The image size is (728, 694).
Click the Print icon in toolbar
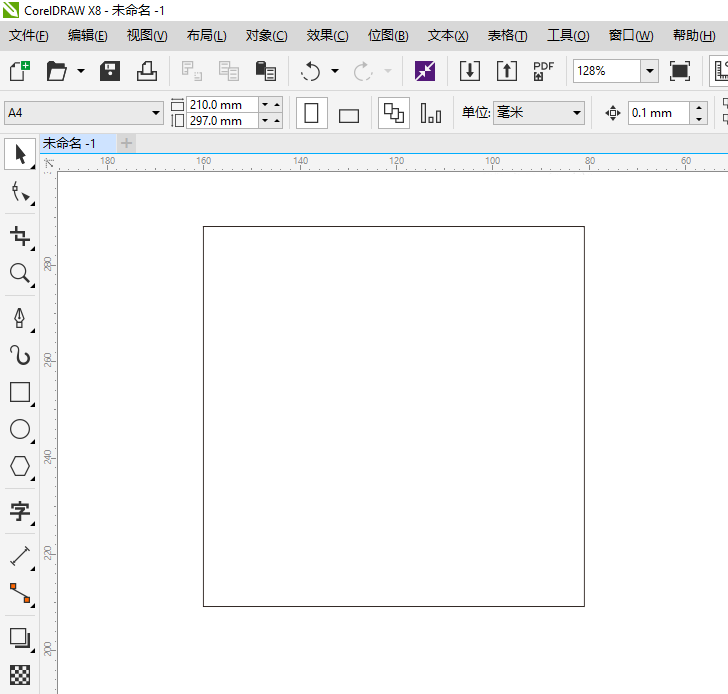click(x=146, y=71)
